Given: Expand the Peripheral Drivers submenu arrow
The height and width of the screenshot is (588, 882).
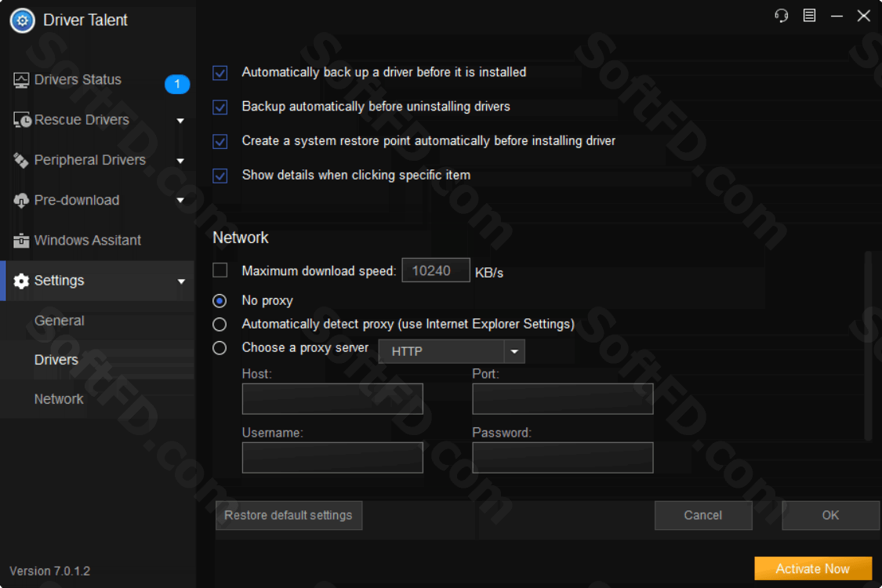Looking at the screenshot, I should (180, 161).
